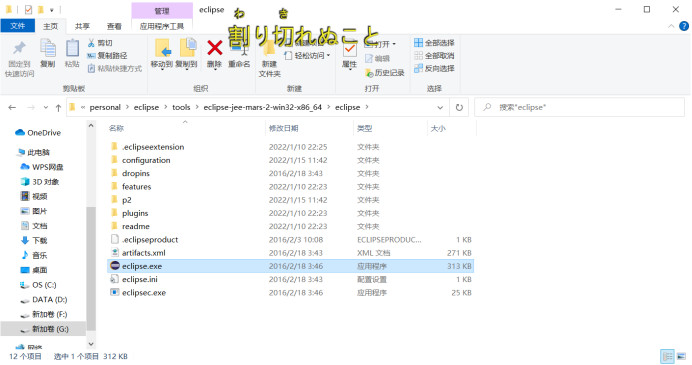The width and height of the screenshot is (692, 365).
Task: Sort by the Size (大小) column
Action: [438, 128]
